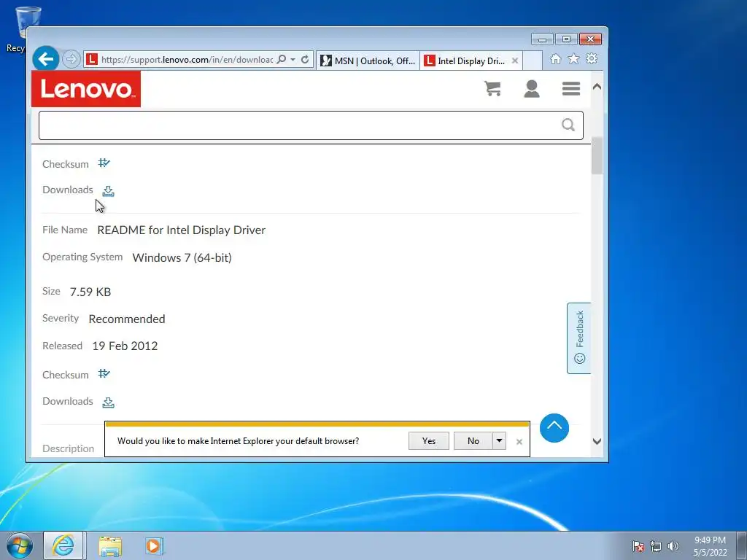
Task: Click download icon below Released date
Action: [x=108, y=402]
